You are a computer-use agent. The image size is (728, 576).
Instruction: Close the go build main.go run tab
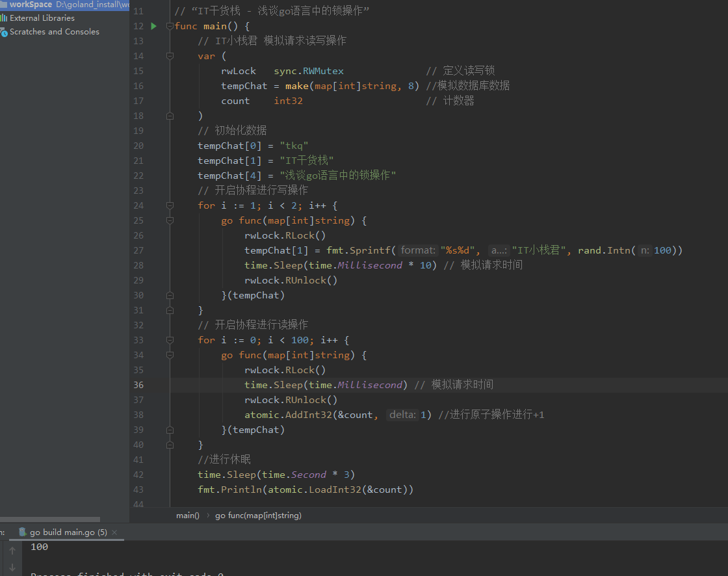[115, 532]
